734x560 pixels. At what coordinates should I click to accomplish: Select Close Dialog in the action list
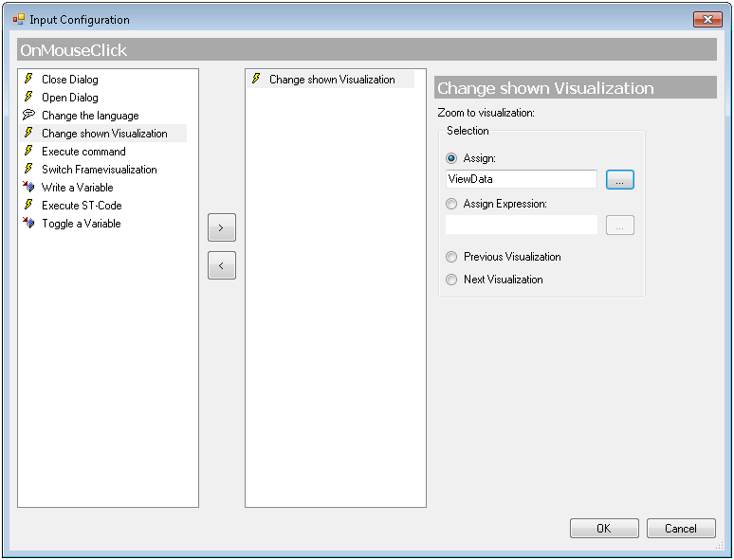pos(70,79)
